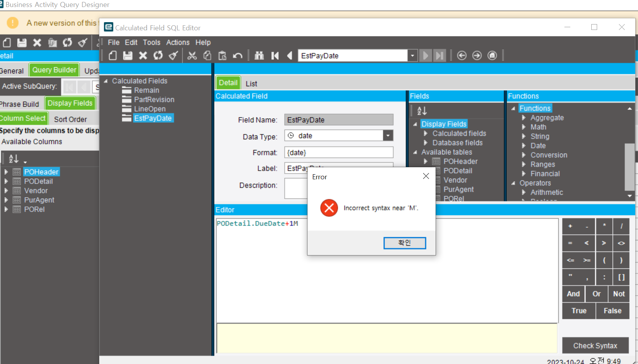Click the Refresh icon in SQL Editor toolbar
The height and width of the screenshot is (364, 638).
[158, 56]
